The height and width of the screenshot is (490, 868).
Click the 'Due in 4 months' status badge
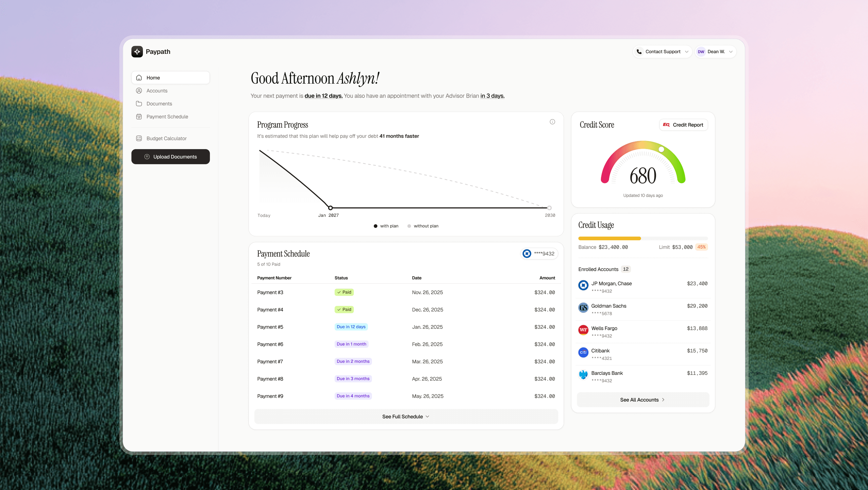coord(353,396)
